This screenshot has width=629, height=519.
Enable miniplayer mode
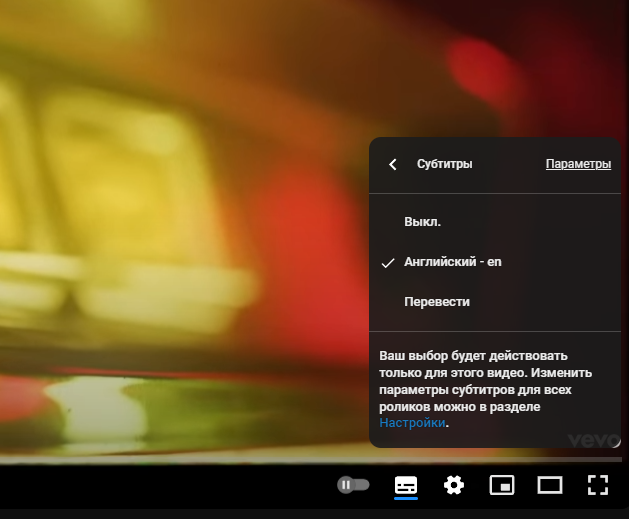502,485
